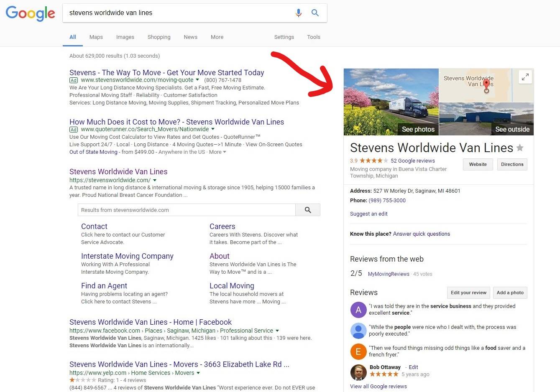
Task: Click the blue default reviewer avatar
Action: (358, 331)
